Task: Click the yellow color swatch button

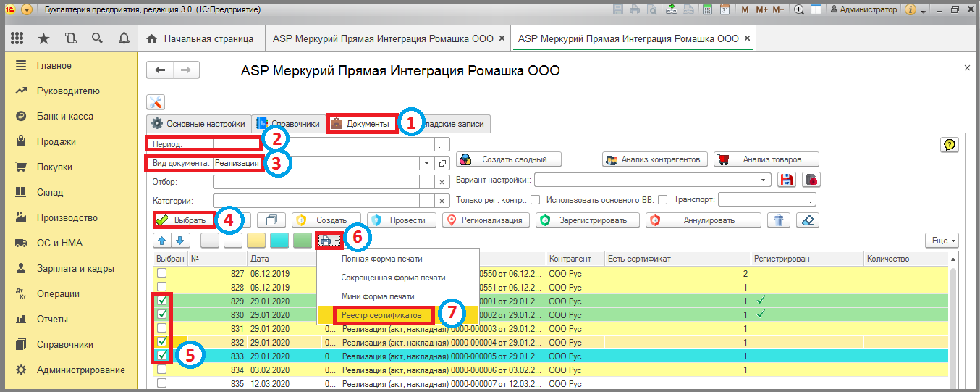Action: [x=256, y=240]
